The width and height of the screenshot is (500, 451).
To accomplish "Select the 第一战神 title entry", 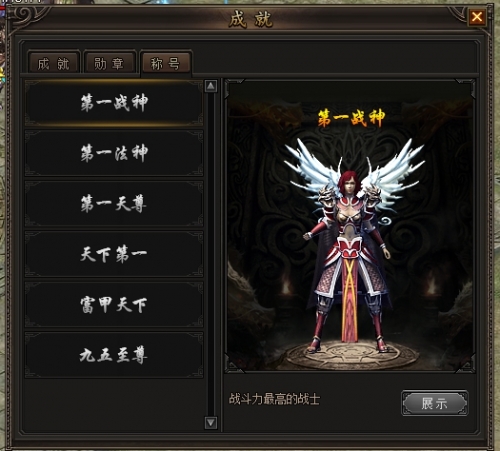I will coord(114,103).
